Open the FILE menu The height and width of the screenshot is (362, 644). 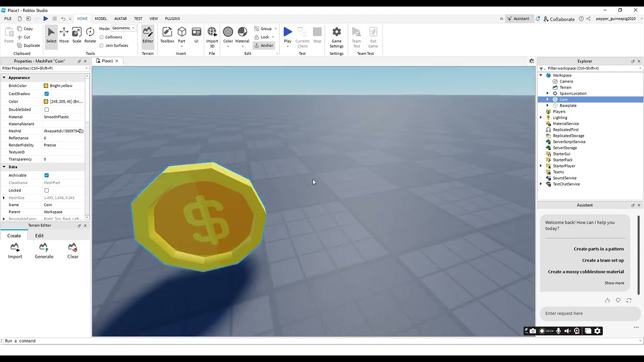point(8,19)
